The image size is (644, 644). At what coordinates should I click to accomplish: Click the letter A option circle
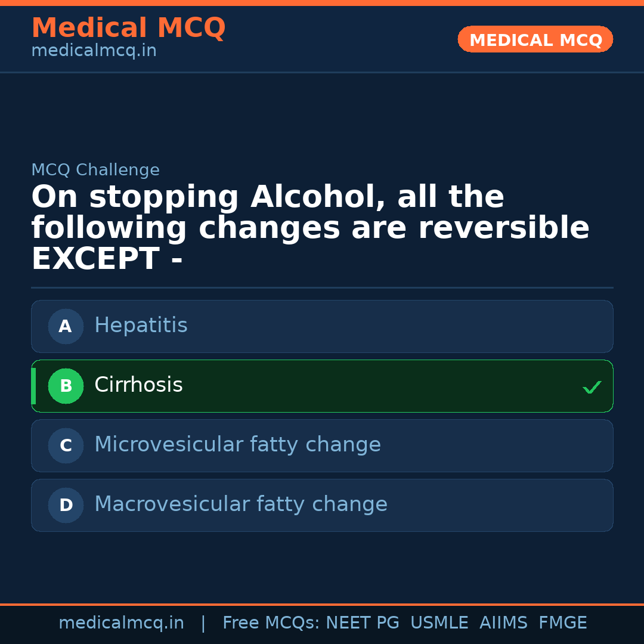(x=66, y=326)
